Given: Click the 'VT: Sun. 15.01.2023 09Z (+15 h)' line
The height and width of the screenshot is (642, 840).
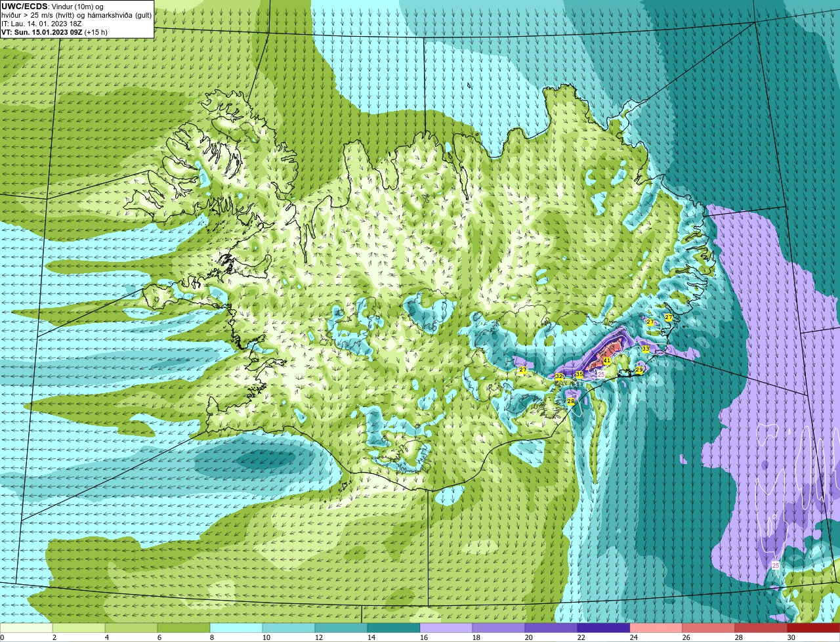Looking at the screenshot, I should (x=54, y=32).
